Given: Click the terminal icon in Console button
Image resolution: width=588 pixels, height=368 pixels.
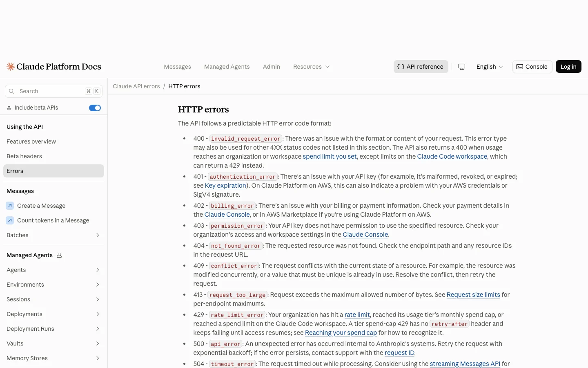Looking at the screenshot, I should point(520,67).
